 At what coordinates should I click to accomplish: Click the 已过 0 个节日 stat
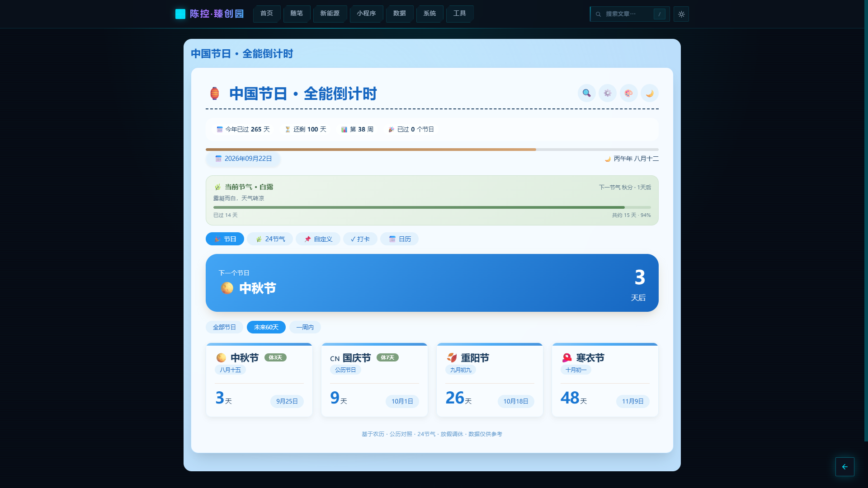pos(411,129)
